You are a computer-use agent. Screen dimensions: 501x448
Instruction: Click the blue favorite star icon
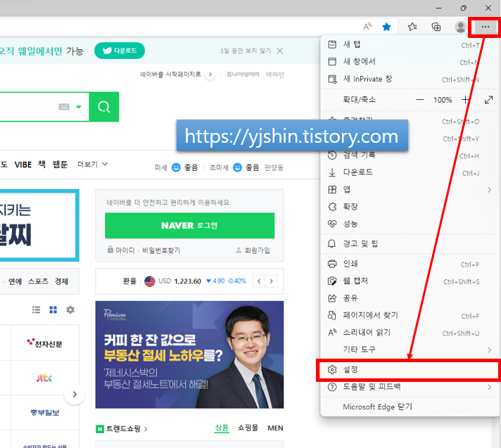coord(386,27)
